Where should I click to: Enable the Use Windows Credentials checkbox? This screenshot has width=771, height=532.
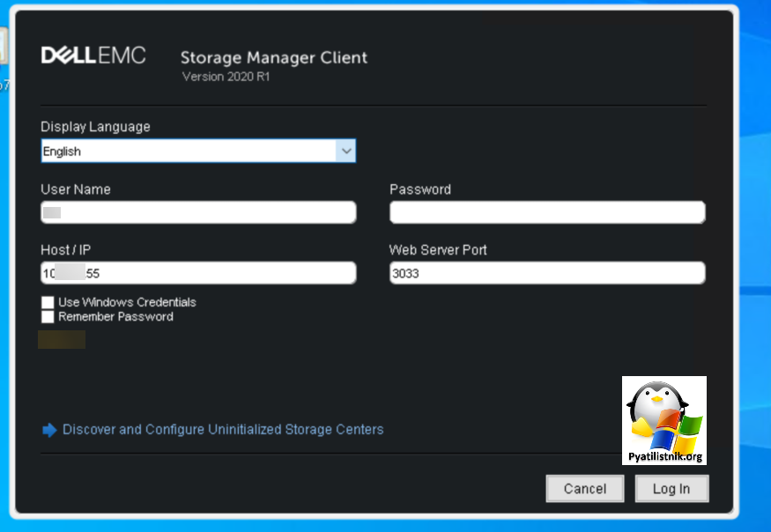pos(48,302)
